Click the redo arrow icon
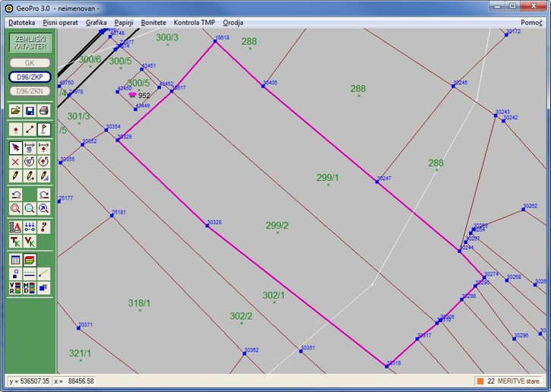Image resolution: width=551 pixels, height=392 pixels. [x=44, y=194]
